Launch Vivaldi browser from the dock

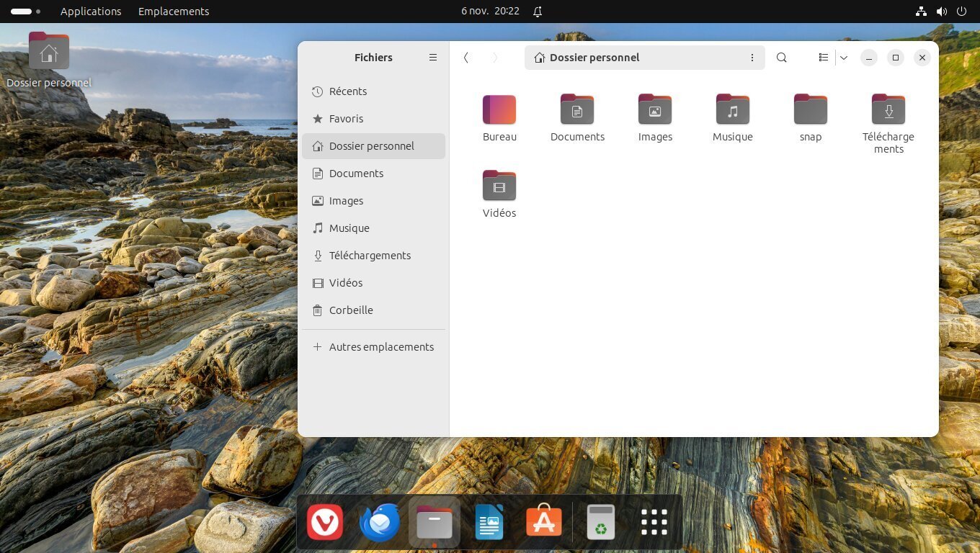click(x=325, y=522)
